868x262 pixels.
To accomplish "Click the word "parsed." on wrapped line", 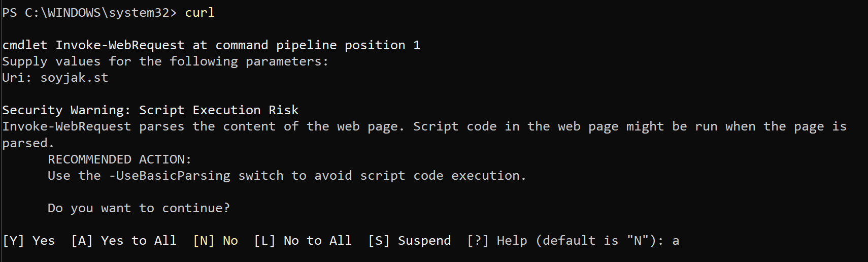I will tap(28, 143).
